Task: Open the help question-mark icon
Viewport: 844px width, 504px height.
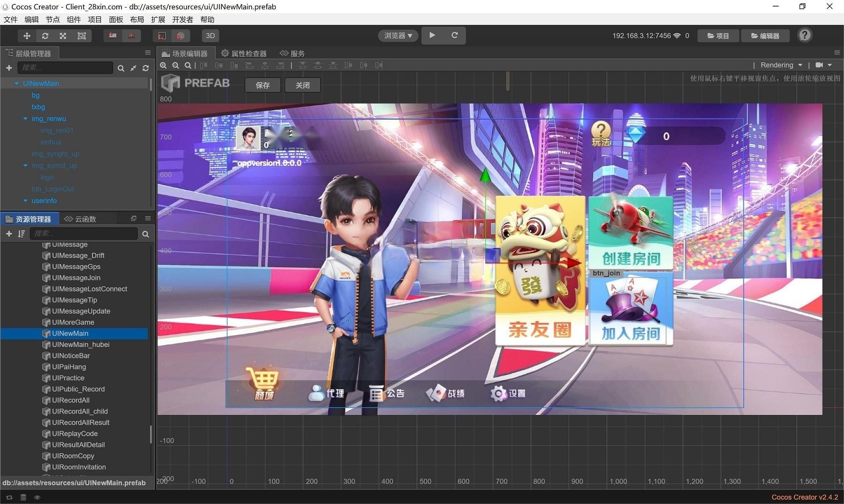Action: 805,35
